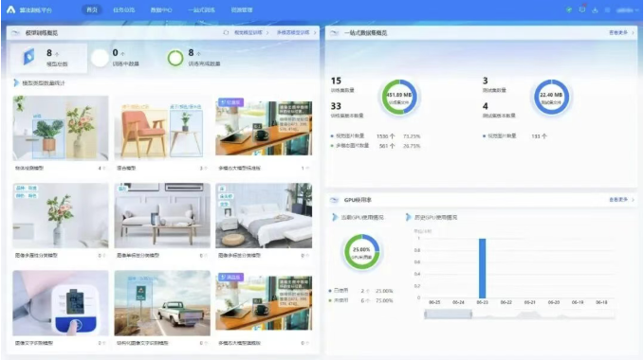Click the white circle training-in-progress icon
Viewport: 644px width, 360px height.
(100, 58)
